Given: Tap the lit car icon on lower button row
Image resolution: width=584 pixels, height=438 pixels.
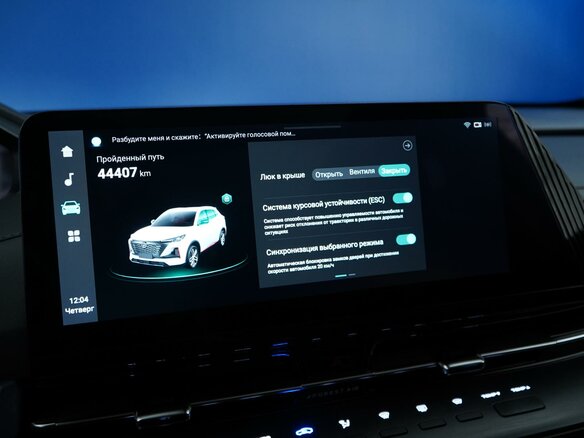Looking at the screenshot, I should (304, 431).
